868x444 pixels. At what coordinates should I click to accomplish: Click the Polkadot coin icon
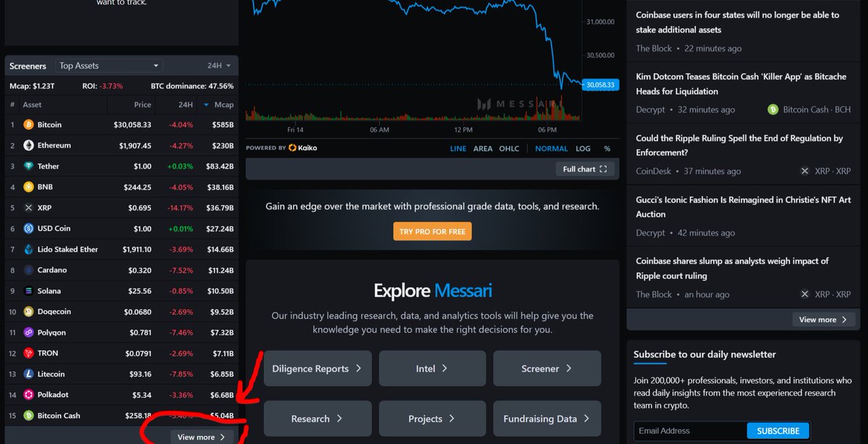pyautogui.click(x=28, y=395)
